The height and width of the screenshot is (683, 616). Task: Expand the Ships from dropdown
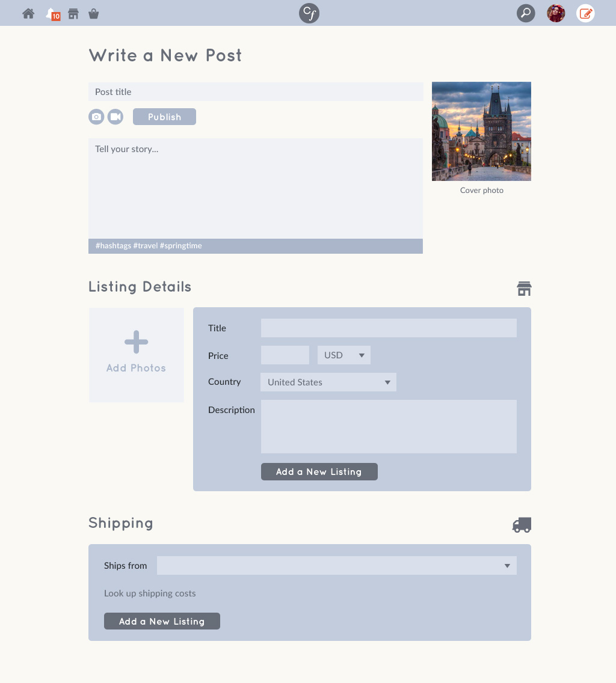tap(337, 566)
